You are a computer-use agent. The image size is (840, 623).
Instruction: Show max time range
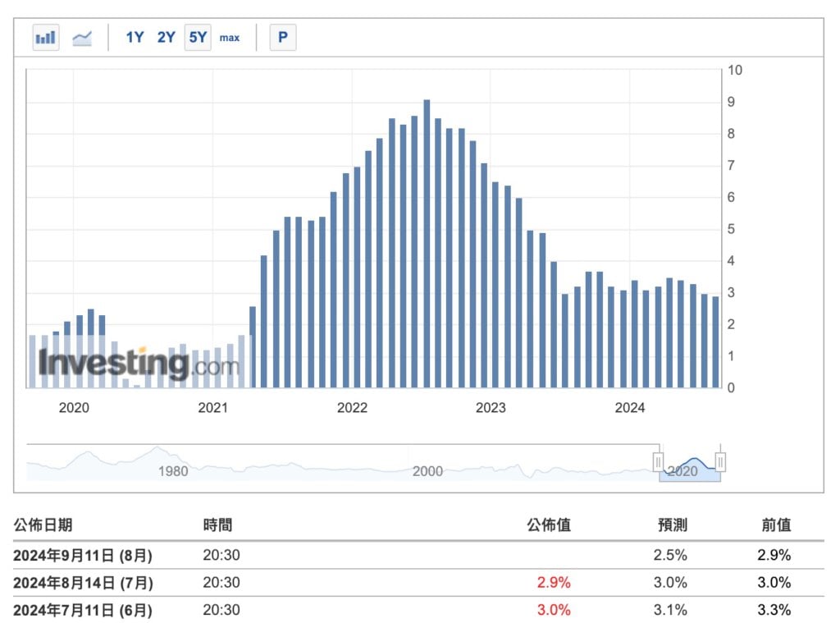pyautogui.click(x=230, y=37)
